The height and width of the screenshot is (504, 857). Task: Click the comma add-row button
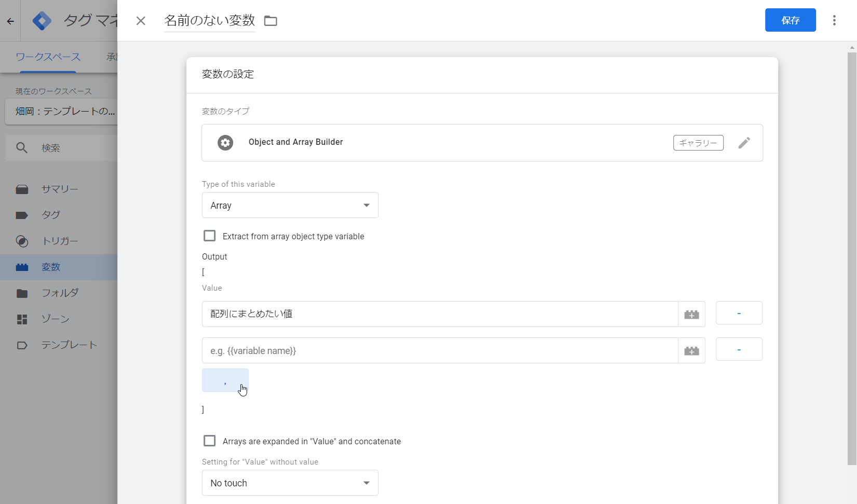click(x=225, y=380)
